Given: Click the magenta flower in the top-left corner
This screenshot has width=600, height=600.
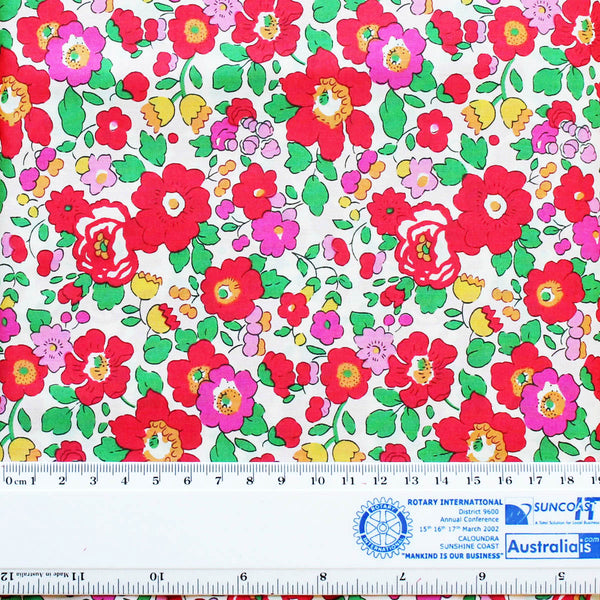Looking at the screenshot, I should pos(74,52).
